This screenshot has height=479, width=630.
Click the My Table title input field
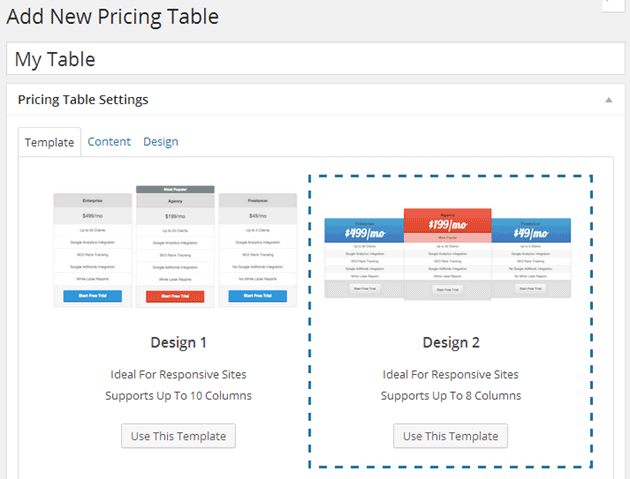(x=315, y=59)
